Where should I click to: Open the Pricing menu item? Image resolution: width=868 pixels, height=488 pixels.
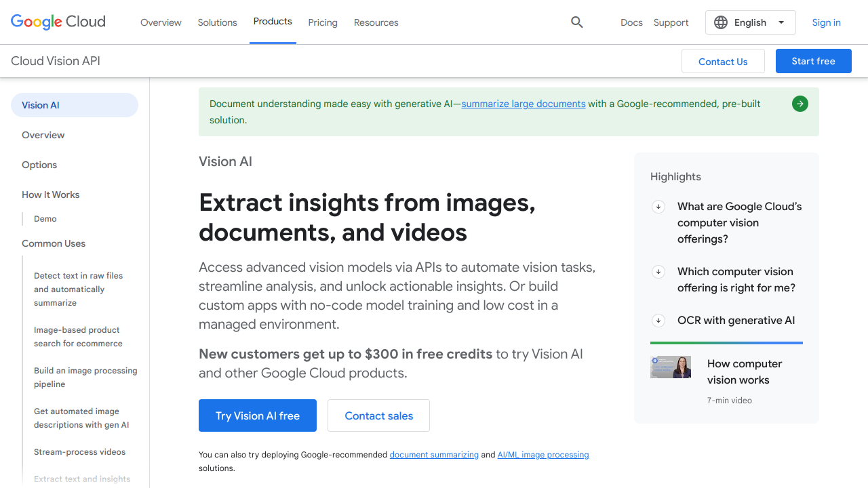tap(323, 22)
